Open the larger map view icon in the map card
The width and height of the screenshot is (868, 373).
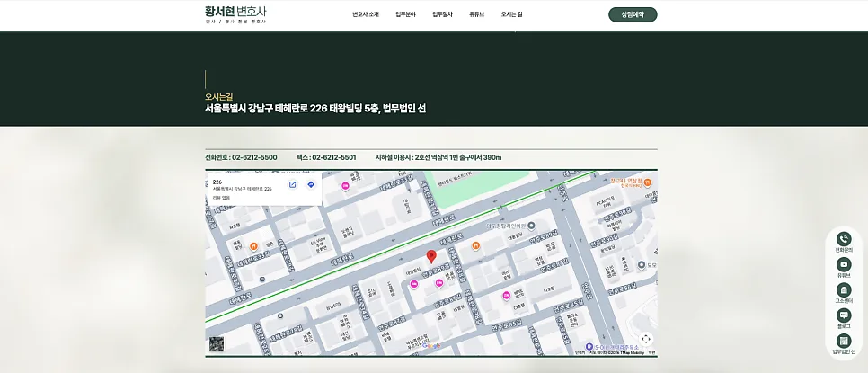pos(292,185)
